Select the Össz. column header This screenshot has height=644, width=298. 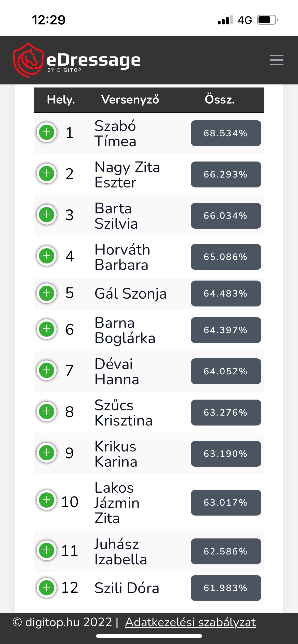click(220, 99)
